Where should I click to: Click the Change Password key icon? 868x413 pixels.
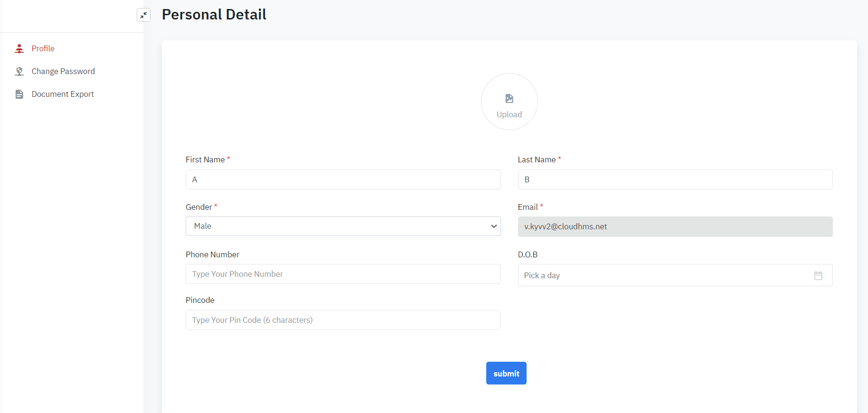tap(19, 71)
